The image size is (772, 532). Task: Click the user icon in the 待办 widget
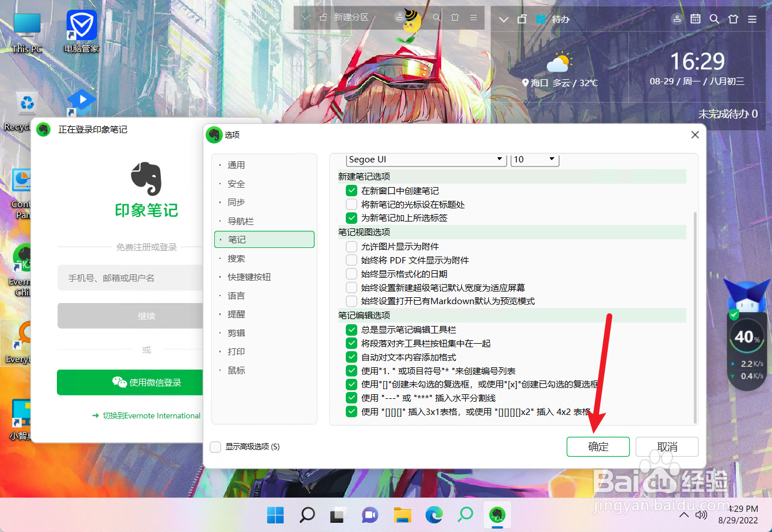click(677, 19)
